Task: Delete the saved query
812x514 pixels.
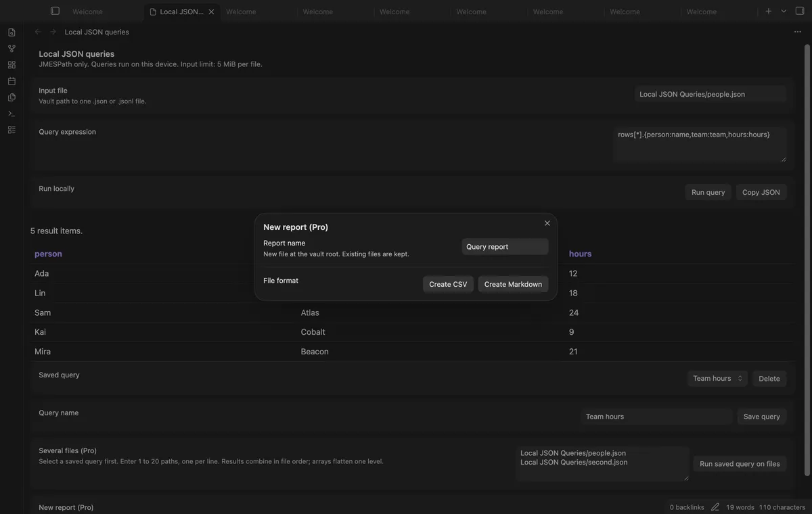Action: point(769,378)
